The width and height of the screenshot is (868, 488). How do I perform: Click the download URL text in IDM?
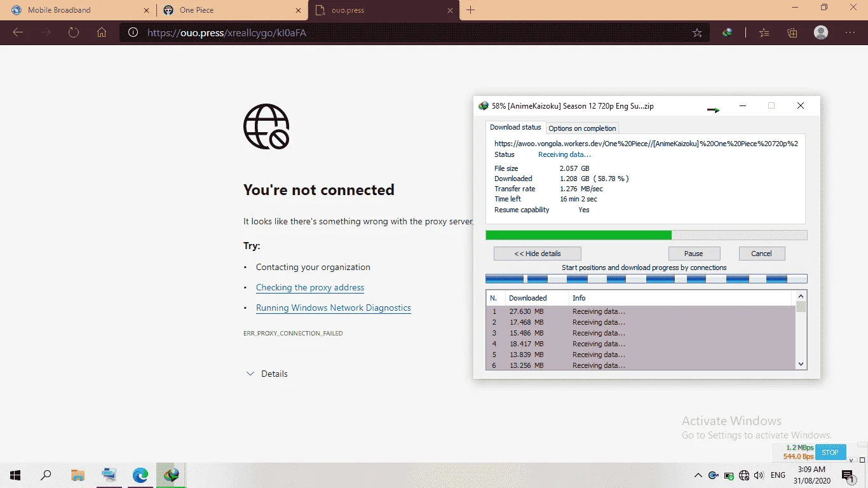pos(646,144)
